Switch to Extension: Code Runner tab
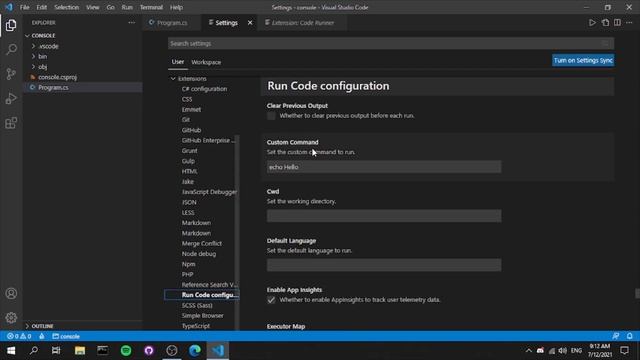Screen dimensions: 640x360 302,23
